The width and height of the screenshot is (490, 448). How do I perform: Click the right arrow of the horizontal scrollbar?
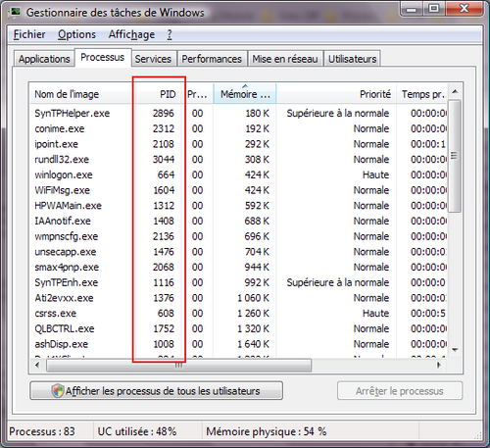pyautogui.click(x=439, y=365)
